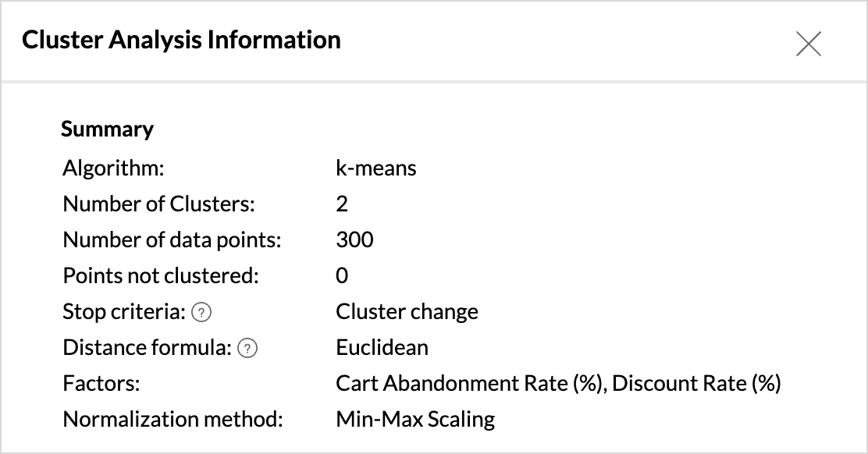Click the 300 data points count
Screen dimensions: 868x454
tap(355, 239)
